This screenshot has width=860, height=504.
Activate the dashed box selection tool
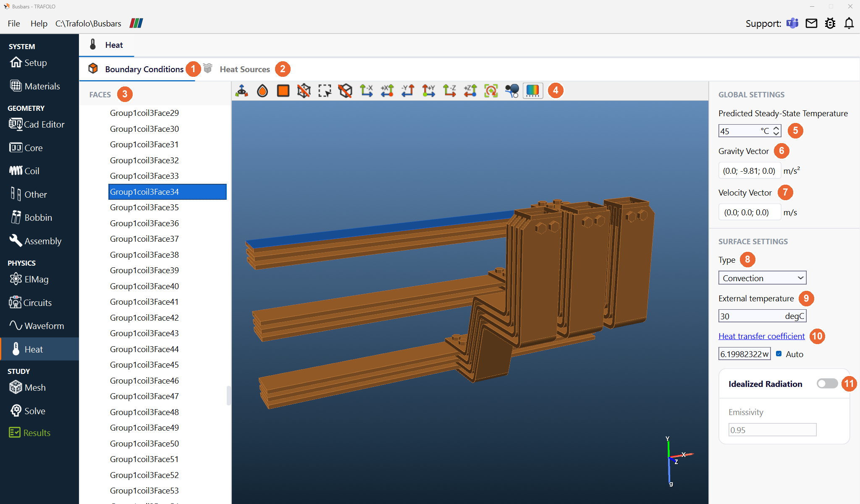click(x=325, y=91)
